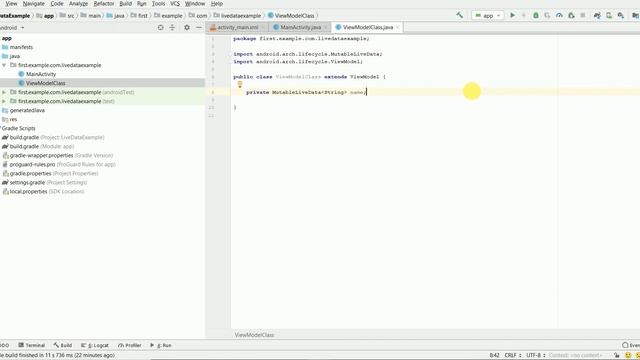The height and width of the screenshot is (360, 640).
Task: Click the Collapse All icon in Project panel
Action: (x=172, y=27)
